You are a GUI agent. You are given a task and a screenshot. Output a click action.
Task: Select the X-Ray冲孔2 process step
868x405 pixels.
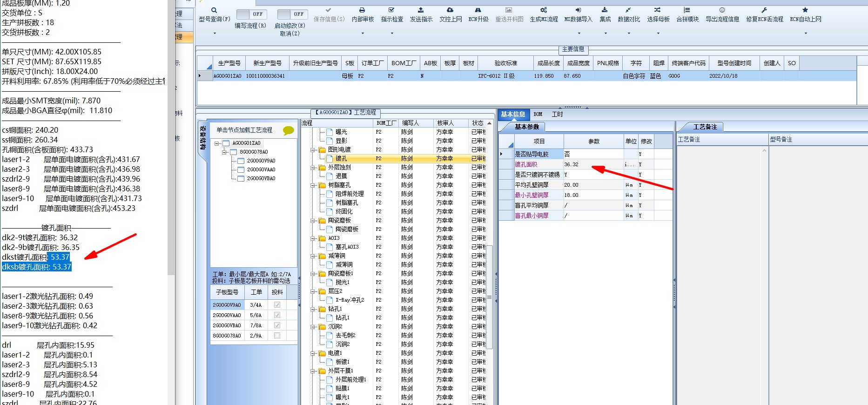tap(350, 300)
